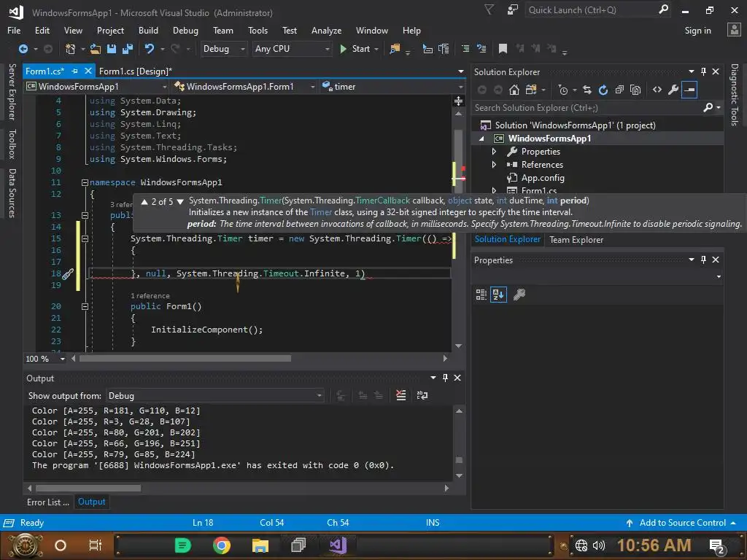The height and width of the screenshot is (560, 747).
Task: Toggle auto-hide pin on Output panel
Action: 445,378
